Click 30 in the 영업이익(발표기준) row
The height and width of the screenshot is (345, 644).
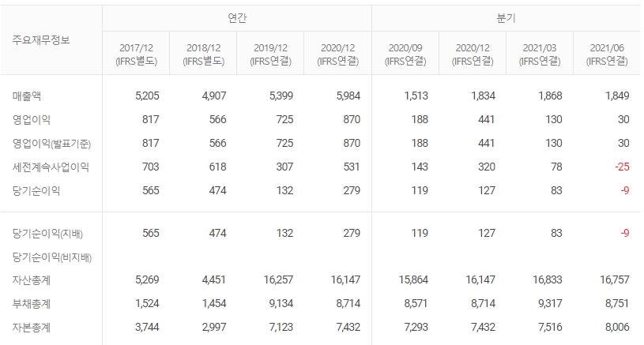[x=623, y=144]
